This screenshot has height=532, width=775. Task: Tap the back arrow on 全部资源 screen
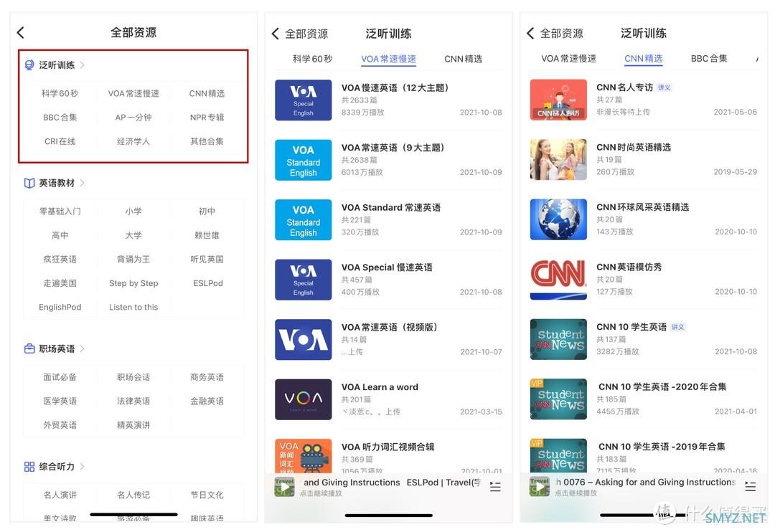click(x=20, y=33)
